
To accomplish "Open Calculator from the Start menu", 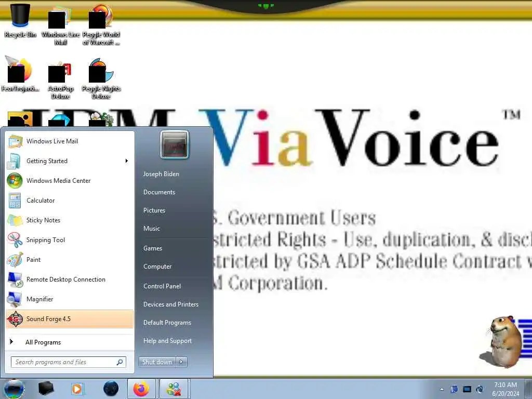I will (70, 200).
